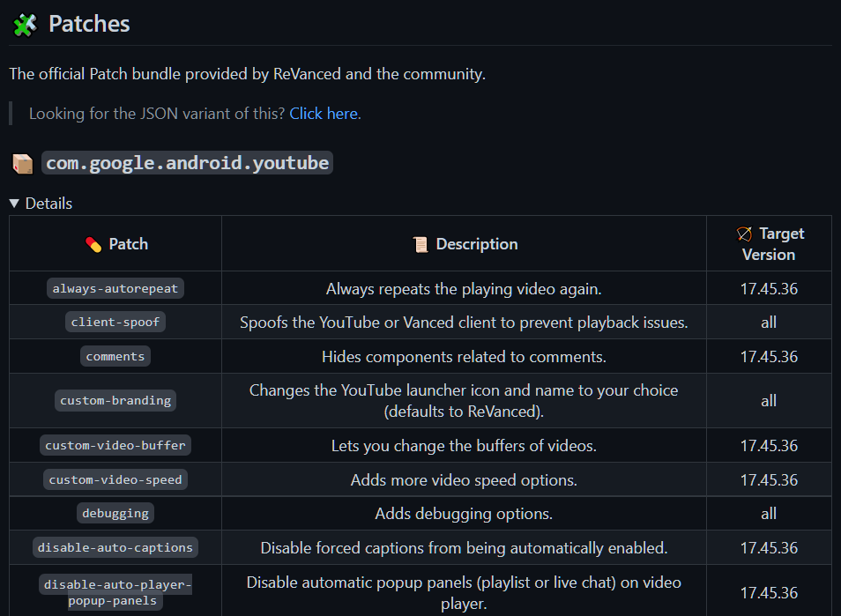Collapse the Details disclosure triangle
Viewport: 841px width, 616px height.
14,204
